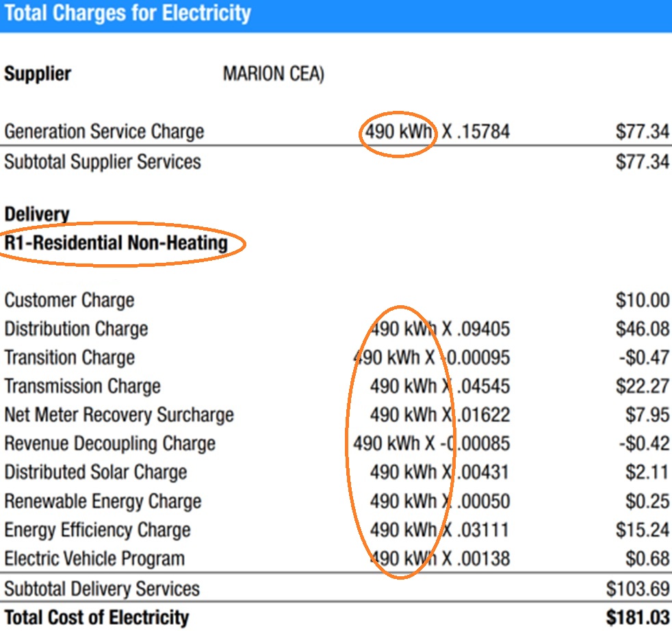Viewport: 672px width, 631px height.
Task: Select the Customer Charge $10.00 amount
Action: [642, 300]
